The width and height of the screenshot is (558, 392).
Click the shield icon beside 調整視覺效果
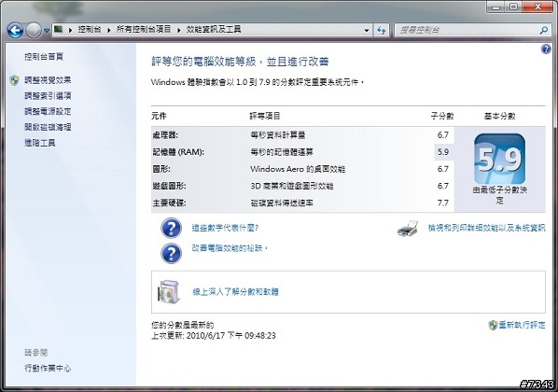click(x=14, y=80)
